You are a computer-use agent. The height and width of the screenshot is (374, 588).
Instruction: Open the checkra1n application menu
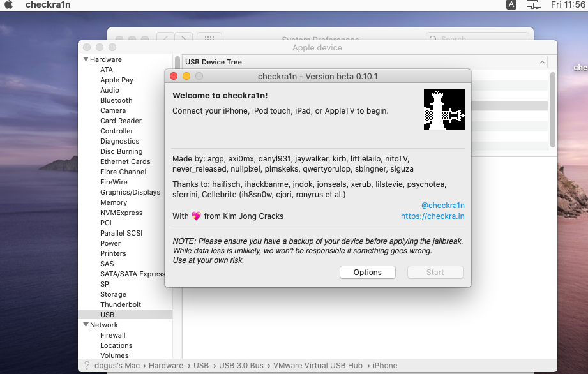(x=48, y=4)
